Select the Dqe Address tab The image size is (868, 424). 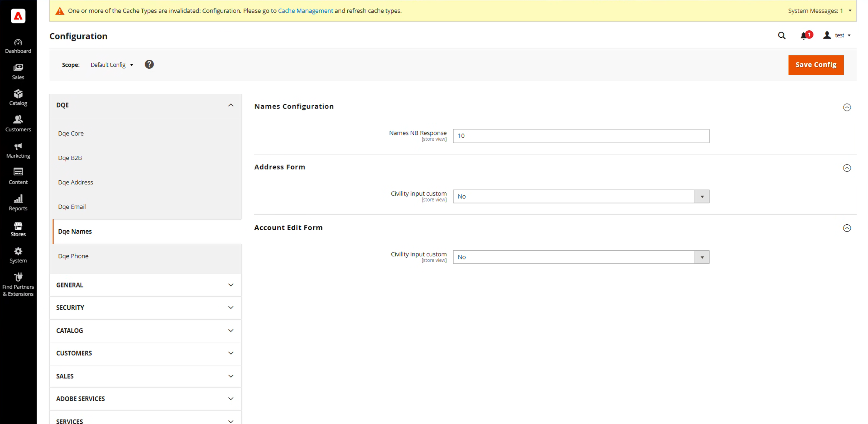click(x=76, y=182)
